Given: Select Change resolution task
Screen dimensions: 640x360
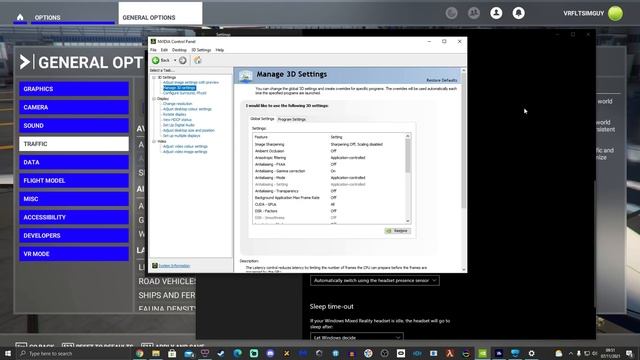Looking at the screenshot, I should click(x=177, y=104).
